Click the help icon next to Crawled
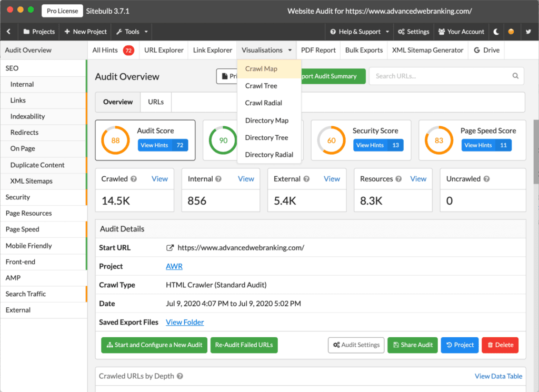The height and width of the screenshot is (392, 539). coord(134,179)
